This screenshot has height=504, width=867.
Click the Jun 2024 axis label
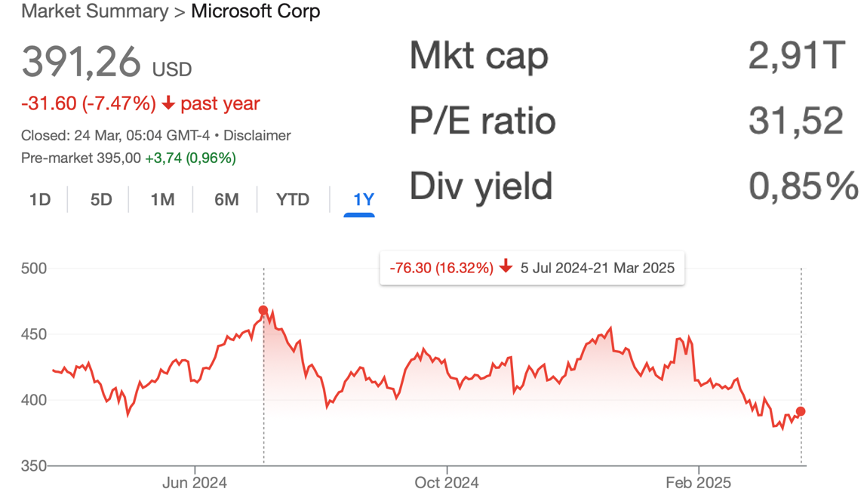pos(195,482)
